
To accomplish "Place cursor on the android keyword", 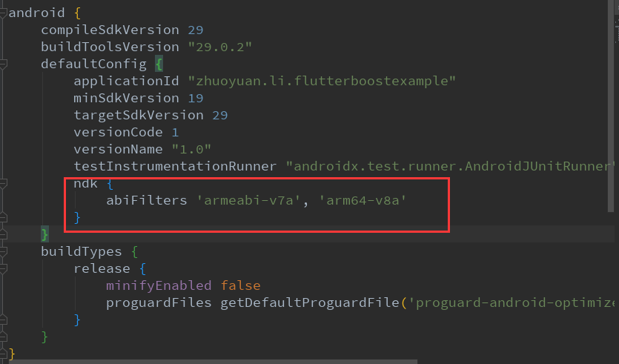I will [x=37, y=13].
